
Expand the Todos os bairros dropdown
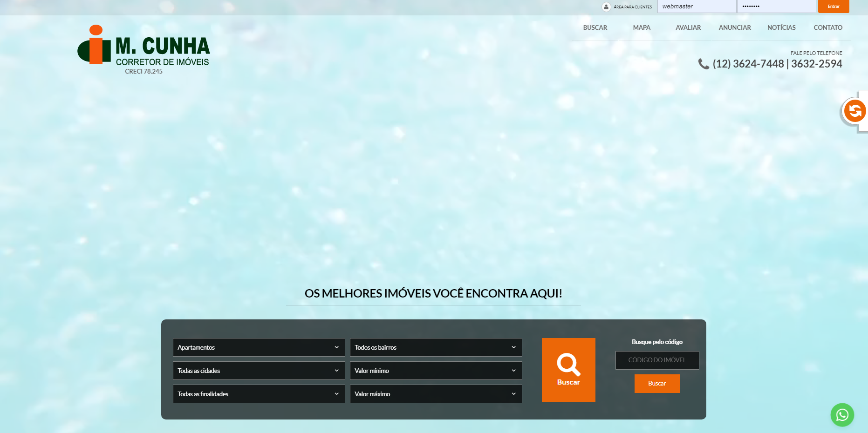click(436, 347)
